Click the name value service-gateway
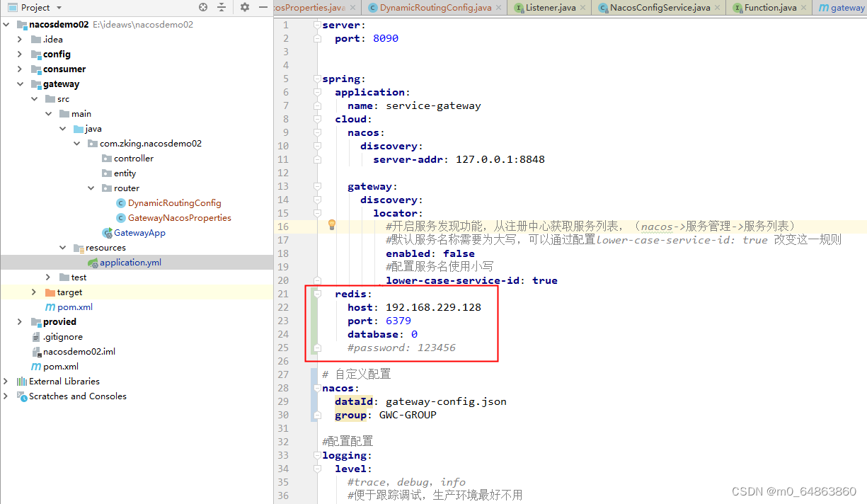Screen dimensions: 867x504 tap(433, 105)
